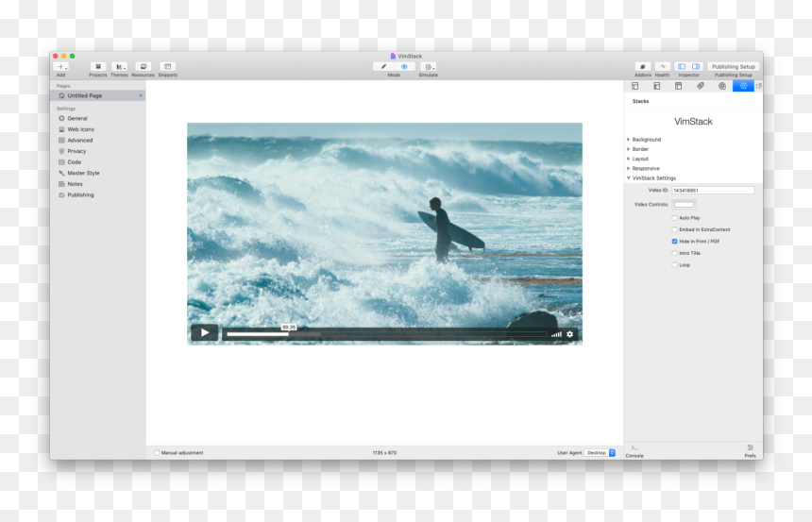The height and width of the screenshot is (522, 812).
Task: Enable the Auto Play checkbox
Action: (x=675, y=218)
